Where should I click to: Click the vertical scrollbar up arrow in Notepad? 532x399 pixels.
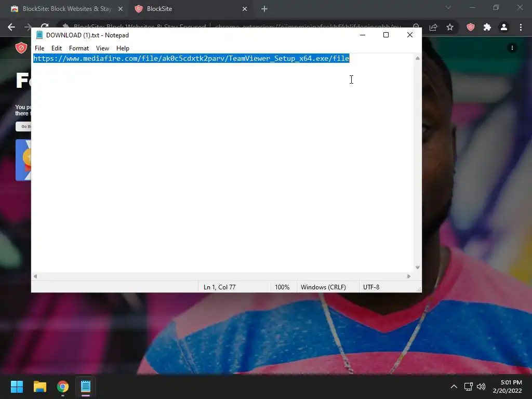[x=417, y=58]
